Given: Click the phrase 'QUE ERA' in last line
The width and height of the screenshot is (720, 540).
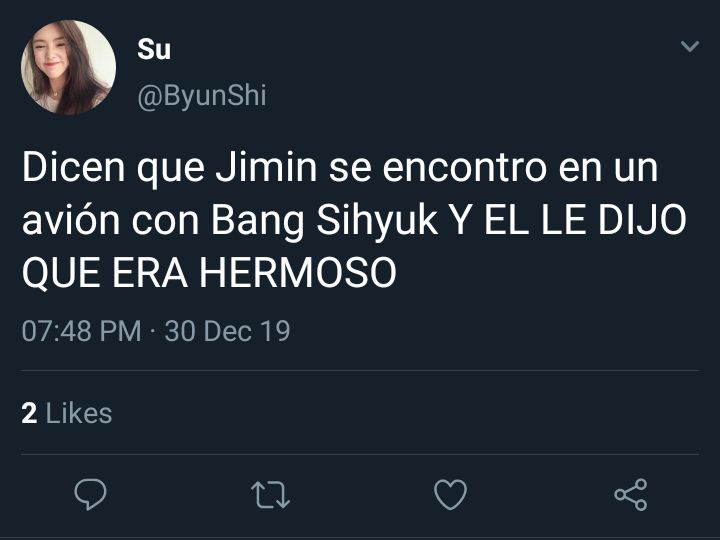Looking at the screenshot, I should (105, 274).
